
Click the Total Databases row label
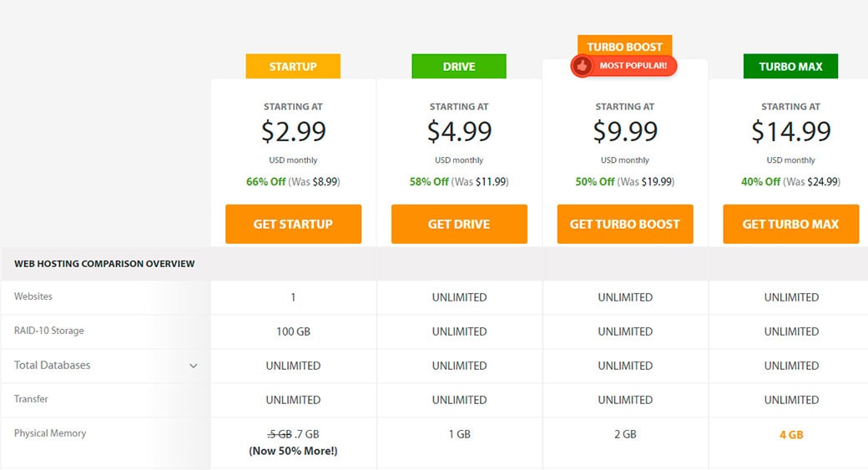click(53, 365)
